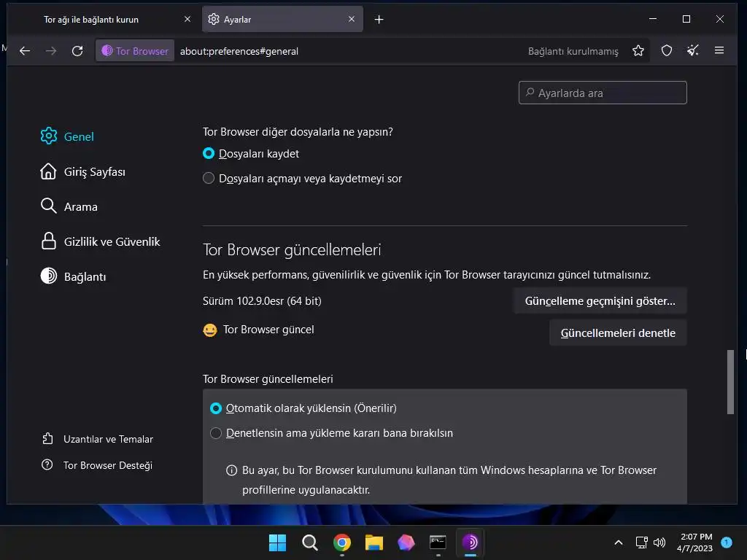Launch Chrome from the taskbar
This screenshot has width=747, height=560.
pyautogui.click(x=342, y=542)
